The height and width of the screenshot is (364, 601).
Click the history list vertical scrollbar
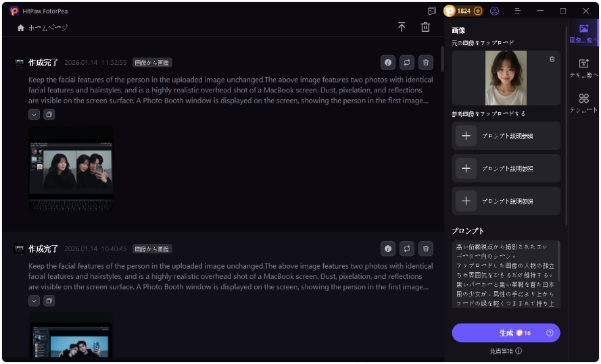tap(442, 59)
